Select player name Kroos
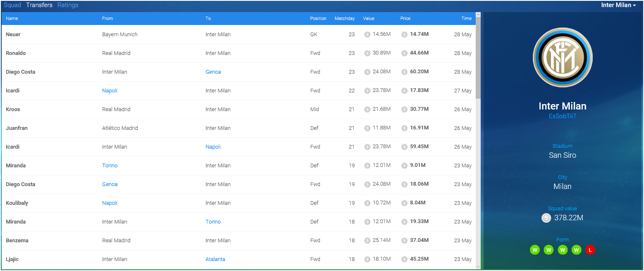Image resolution: width=644 pixels, height=271 pixels. (13, 109)
